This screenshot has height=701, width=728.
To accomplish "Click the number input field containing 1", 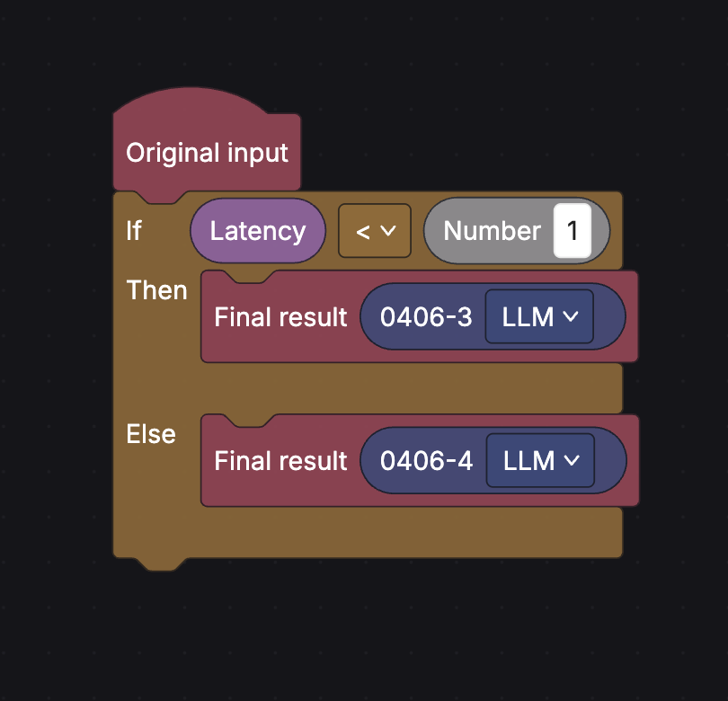I will [572, 231].
